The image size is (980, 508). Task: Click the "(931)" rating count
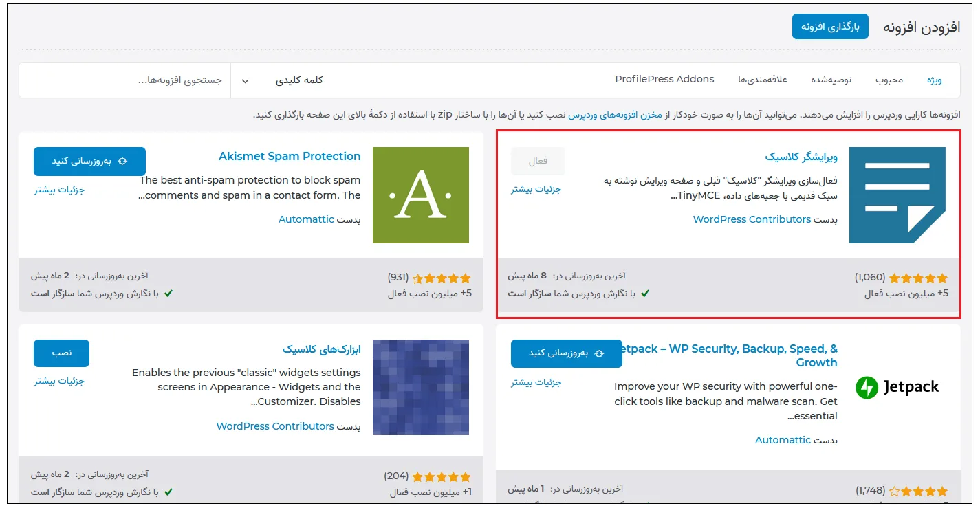point(398,278)
